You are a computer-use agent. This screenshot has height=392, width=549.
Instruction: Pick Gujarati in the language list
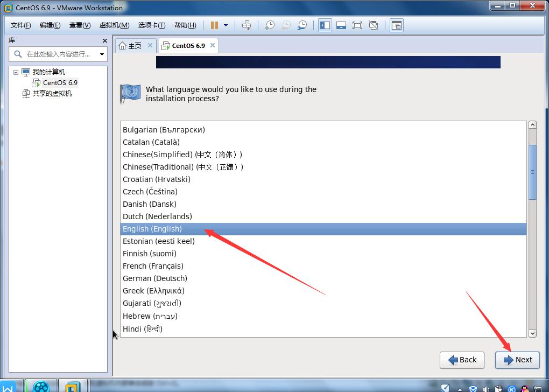(323, 303)
